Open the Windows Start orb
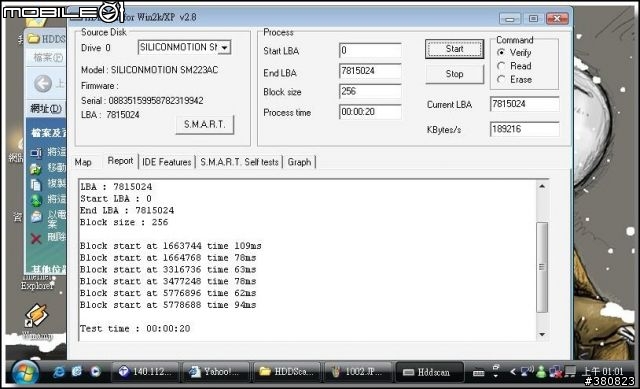Screen dimensions: 640x389 click(x=25, y=373)
